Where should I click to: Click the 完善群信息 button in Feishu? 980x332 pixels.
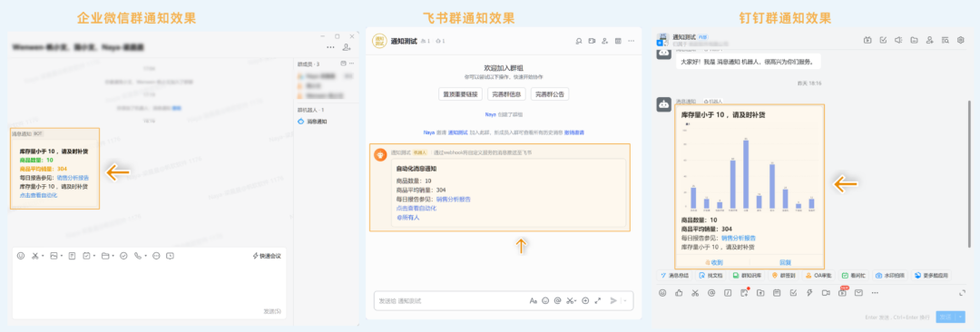click(x=507, y=94)
